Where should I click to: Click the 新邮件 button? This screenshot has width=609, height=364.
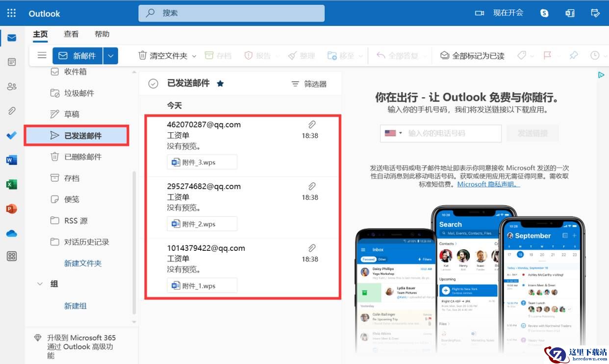[77, 56]
